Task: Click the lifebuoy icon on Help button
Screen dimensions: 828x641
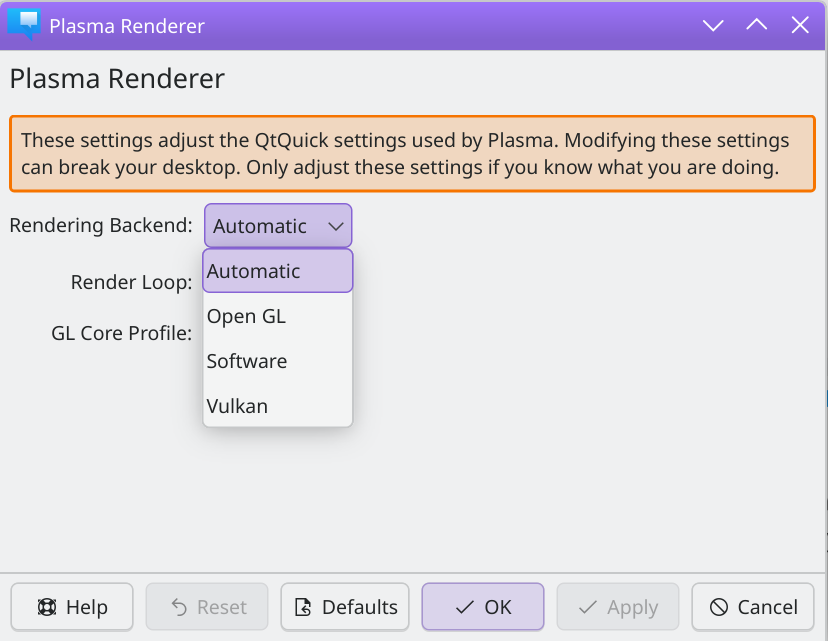Action: (x=47, y=607)
